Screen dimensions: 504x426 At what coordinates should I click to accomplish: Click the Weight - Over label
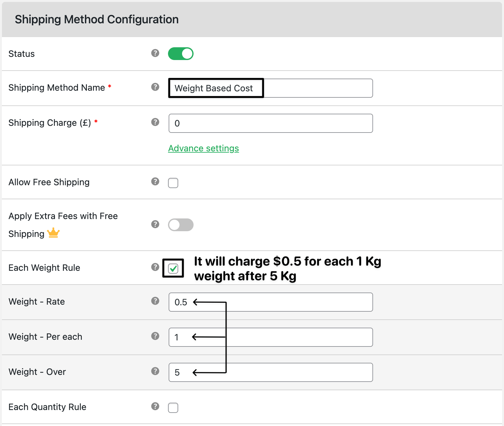pyautogui.click(x=37, y=372)
